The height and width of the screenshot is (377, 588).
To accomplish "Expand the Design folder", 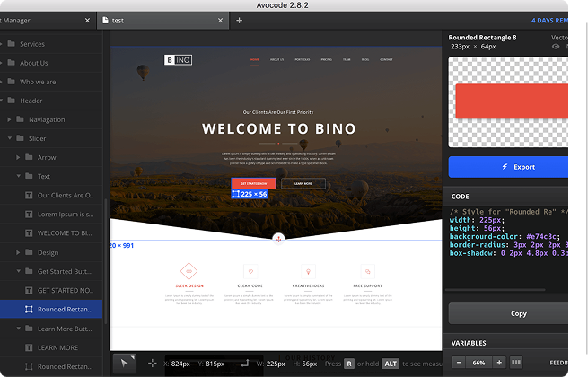I will point(18,252).
